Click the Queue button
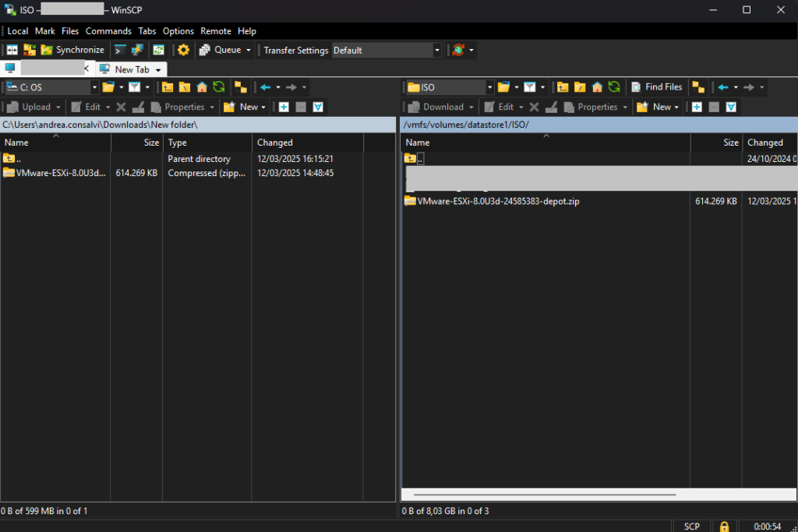The image size is (798, 532). (x=220, y=50)
